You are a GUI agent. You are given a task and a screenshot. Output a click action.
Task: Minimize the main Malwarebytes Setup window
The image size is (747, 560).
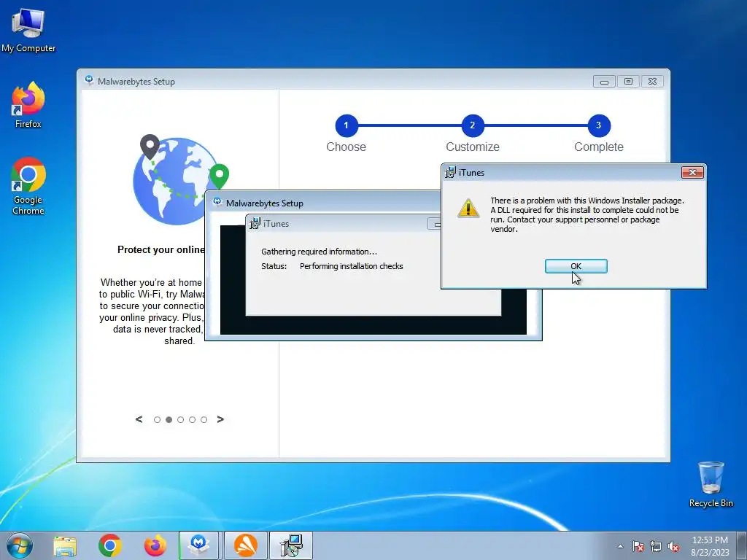(604, 82)
